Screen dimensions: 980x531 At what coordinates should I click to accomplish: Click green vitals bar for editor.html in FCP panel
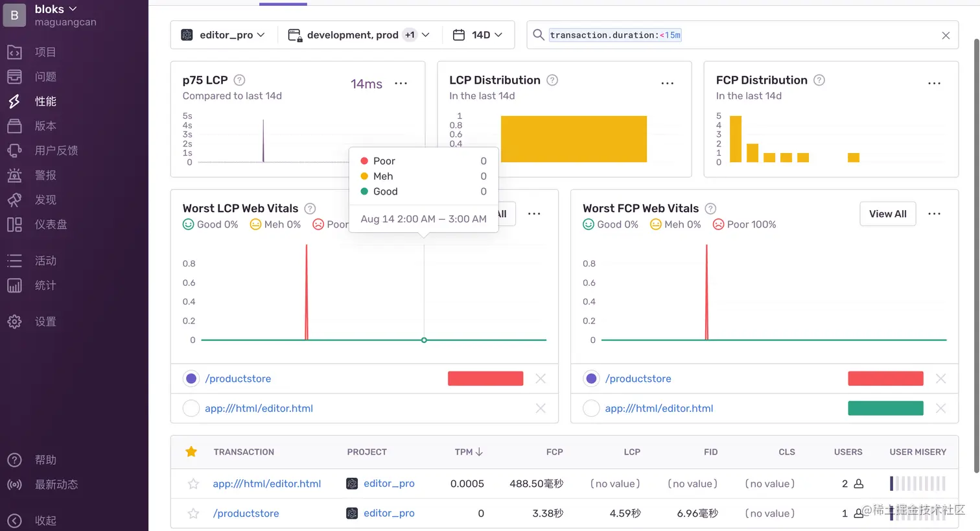tap(885, 408)
